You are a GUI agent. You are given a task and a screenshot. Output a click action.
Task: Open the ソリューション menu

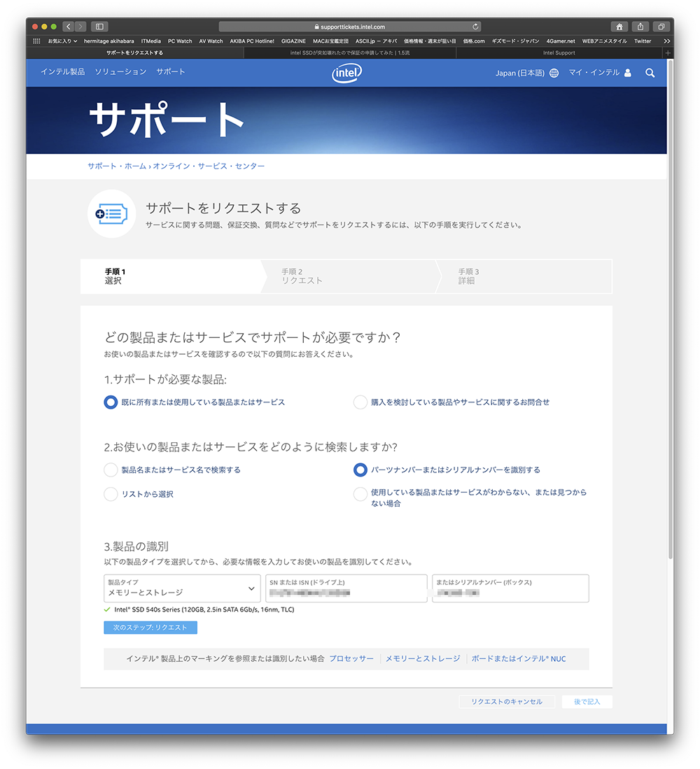pyautogui.click(x=120, y=71)
